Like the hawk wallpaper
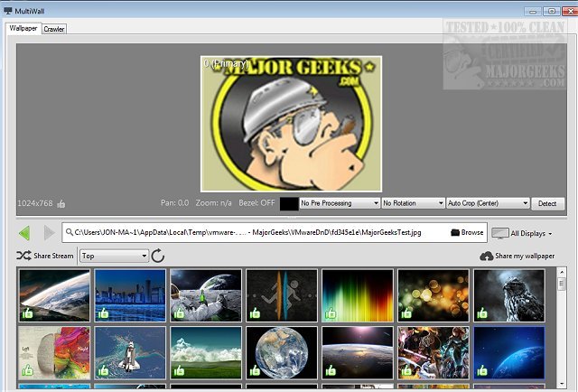 (482, 313)
